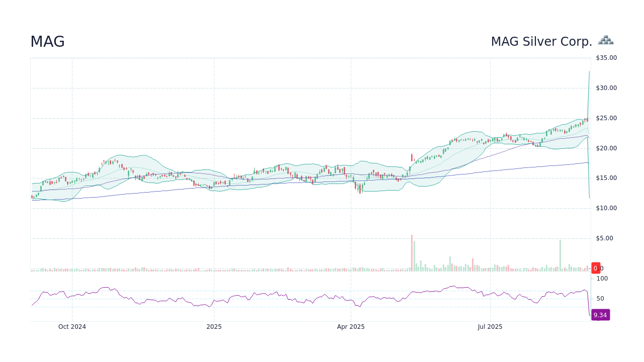Click the $35.00 price axis label

(x=605, y=57)
